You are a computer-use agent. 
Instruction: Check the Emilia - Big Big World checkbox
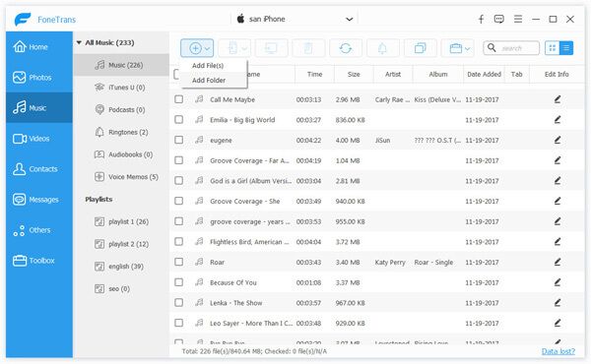point(178,120)
